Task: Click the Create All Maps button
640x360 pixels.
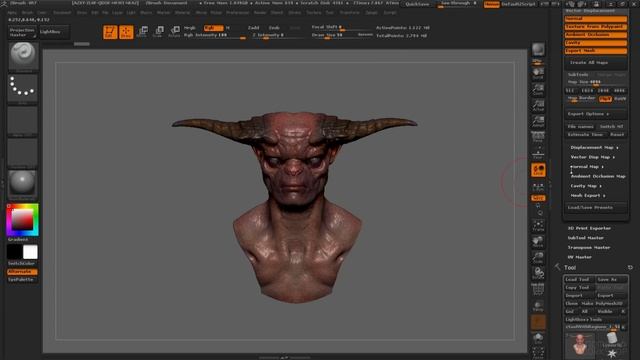Action: pyautogui.click(x=596, y=63)
